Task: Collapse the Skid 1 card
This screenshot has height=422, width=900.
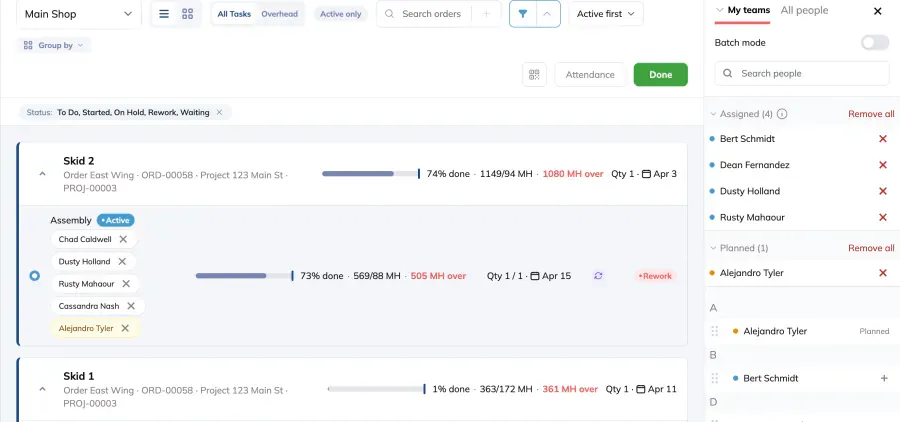Action: [42, 389]
